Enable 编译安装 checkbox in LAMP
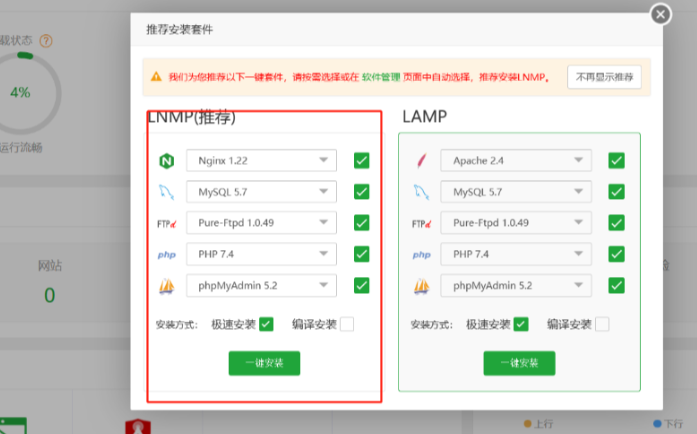The image size is (697, 434). tap(602, 324)
